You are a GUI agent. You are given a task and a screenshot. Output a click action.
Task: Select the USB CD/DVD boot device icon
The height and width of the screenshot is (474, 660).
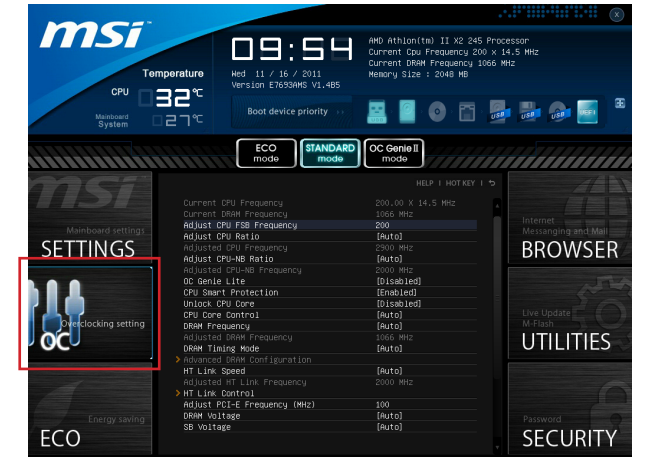[x=559, y=112]
